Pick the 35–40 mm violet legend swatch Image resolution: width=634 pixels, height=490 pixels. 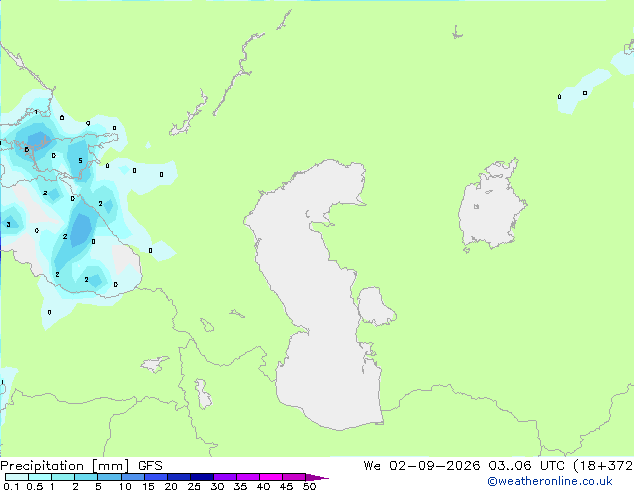click(x=247, y=477)
